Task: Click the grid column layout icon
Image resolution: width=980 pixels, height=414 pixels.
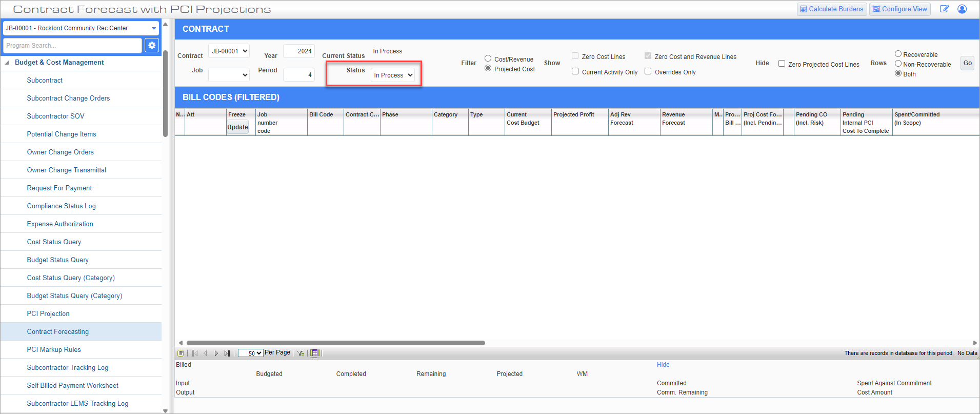Action: pos(315,353)
